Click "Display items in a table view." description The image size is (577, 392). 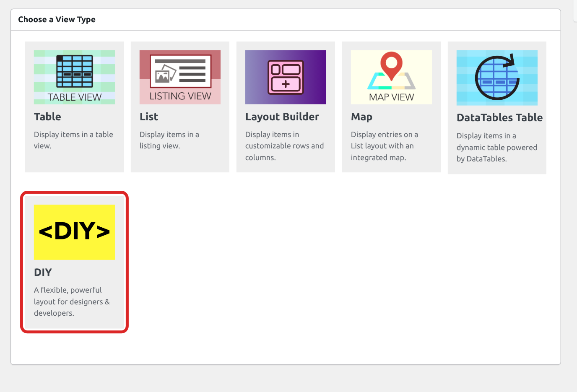click(73, 140)
